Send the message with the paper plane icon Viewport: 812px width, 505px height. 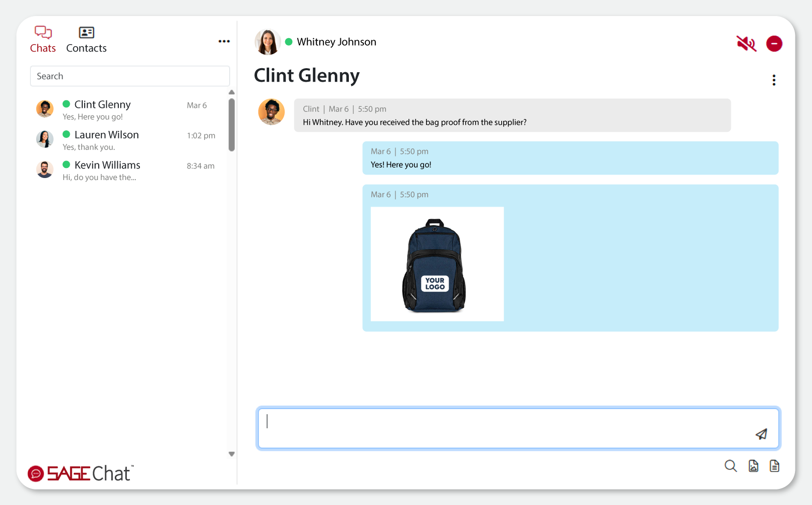(x=761, y=434)
